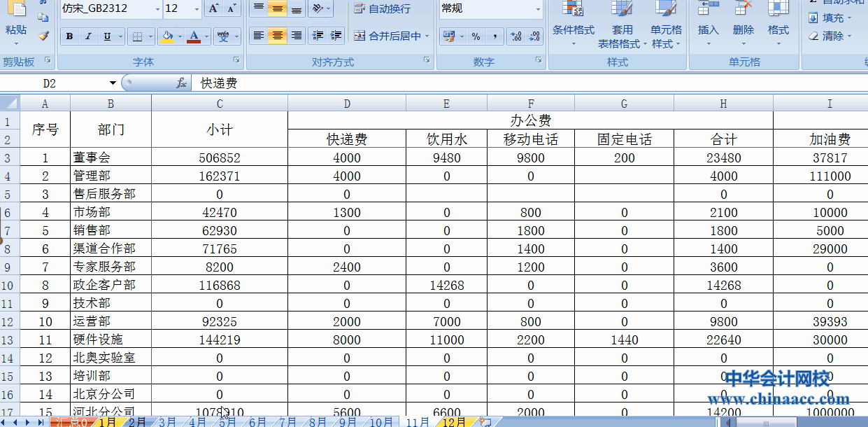Toggle center horizontal alignment
Screen dimensions: 868x427
click(278, 36)
